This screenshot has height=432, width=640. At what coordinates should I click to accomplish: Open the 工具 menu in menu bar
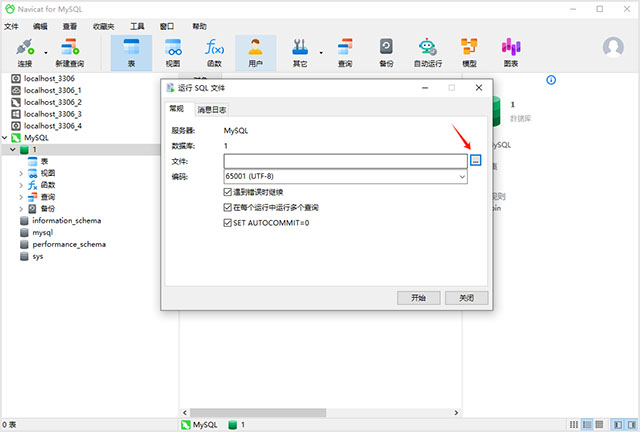point(137,27)
